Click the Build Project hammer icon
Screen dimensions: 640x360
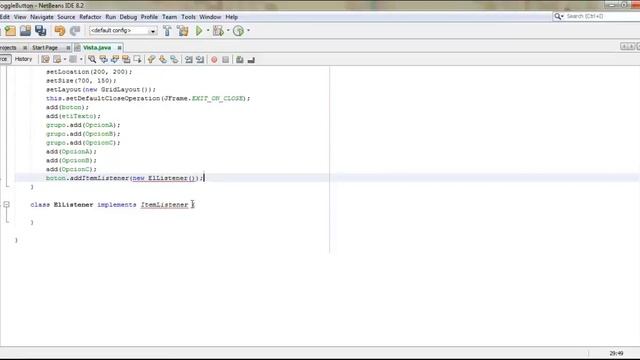pyautogui.click(x=167, y=31)
